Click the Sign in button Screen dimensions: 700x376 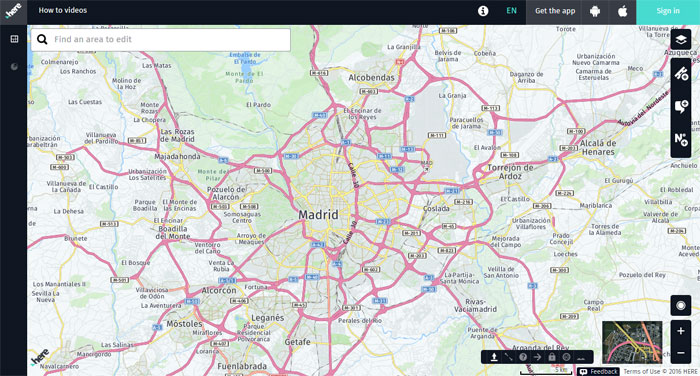coord(668,12)
